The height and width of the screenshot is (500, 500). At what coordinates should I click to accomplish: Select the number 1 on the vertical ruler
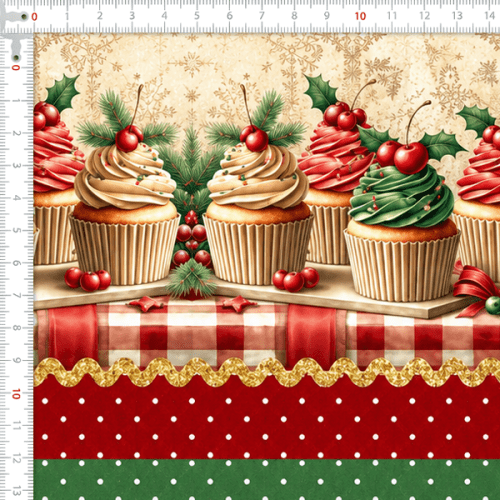click(16, 100)
